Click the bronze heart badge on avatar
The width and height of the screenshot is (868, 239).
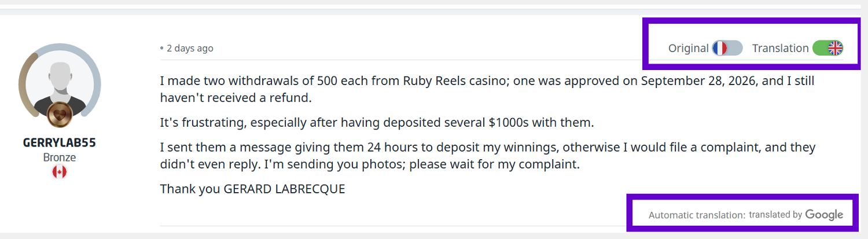pyautogui.click(x=60, y=115)
